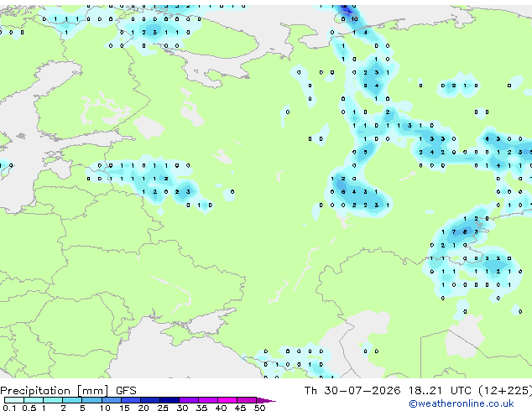
Task: Click the legend label "25"
Action: (x=163, y=408)
